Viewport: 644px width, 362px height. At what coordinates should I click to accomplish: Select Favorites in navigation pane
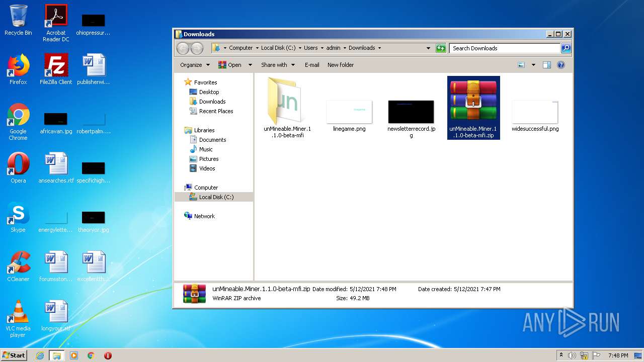coord(205,82)
